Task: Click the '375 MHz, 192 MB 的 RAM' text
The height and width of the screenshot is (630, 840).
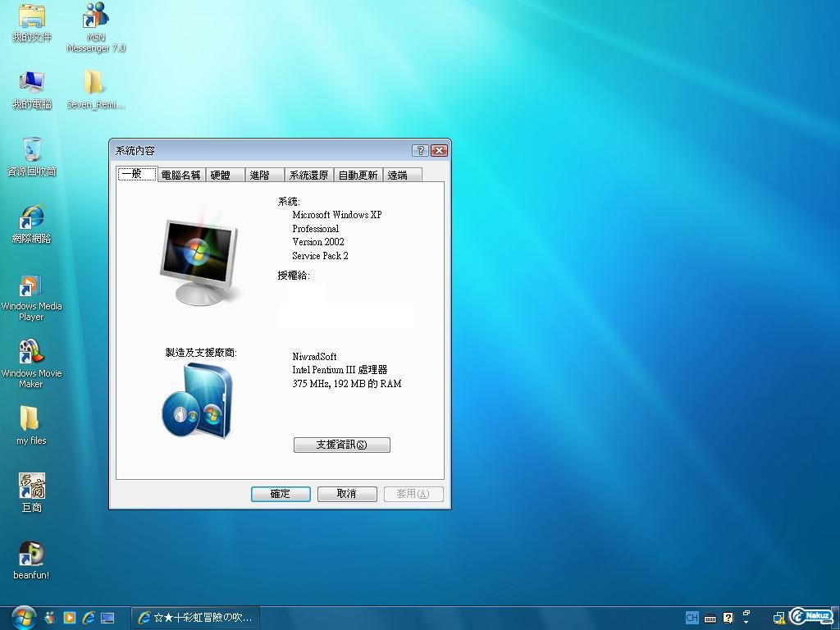Action: click(347, 384)
